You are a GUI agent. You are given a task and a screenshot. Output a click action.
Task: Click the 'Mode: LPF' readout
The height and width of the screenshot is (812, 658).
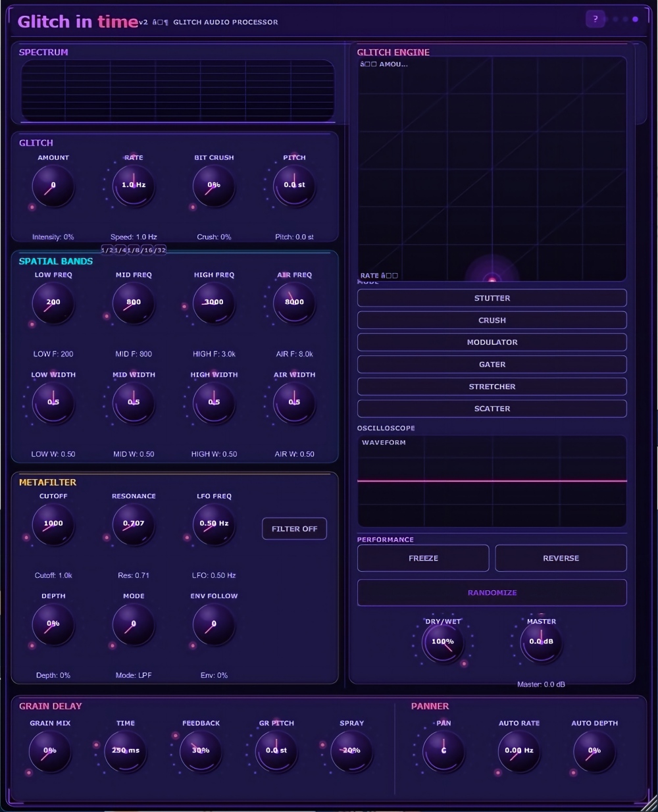point(134,676)
